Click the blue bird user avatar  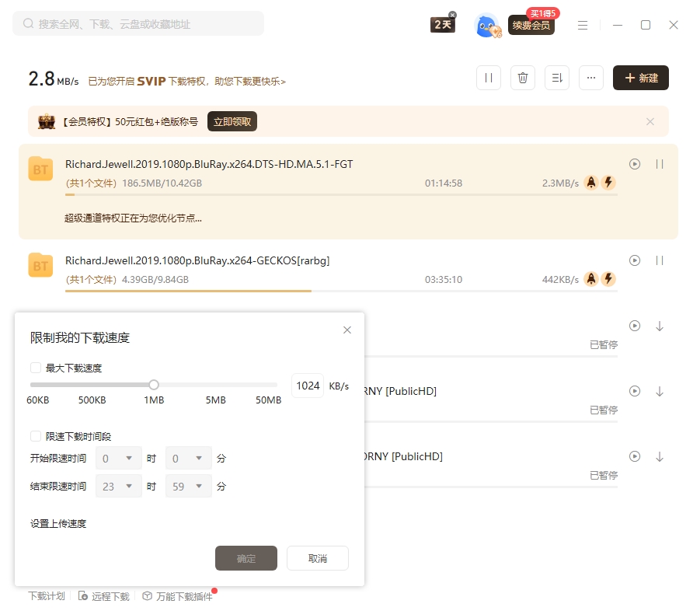coord(487,26)
